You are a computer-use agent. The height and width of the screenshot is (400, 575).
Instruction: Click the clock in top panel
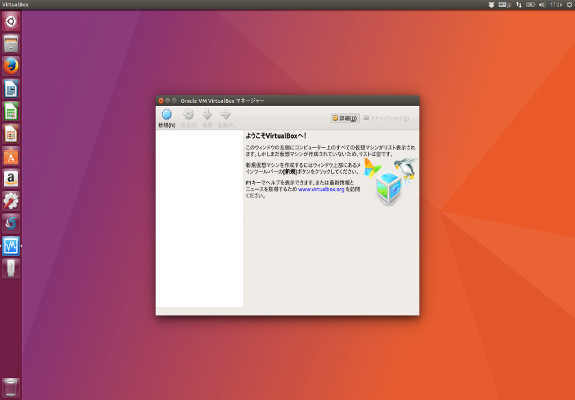556,5
